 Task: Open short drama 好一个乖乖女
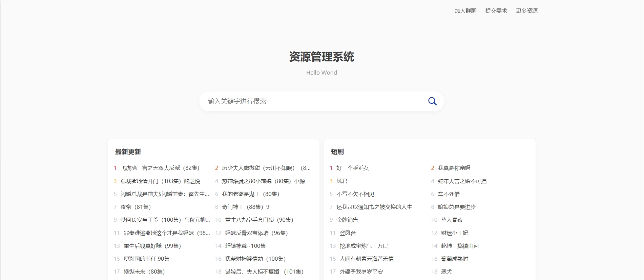[x=353, y=168]
